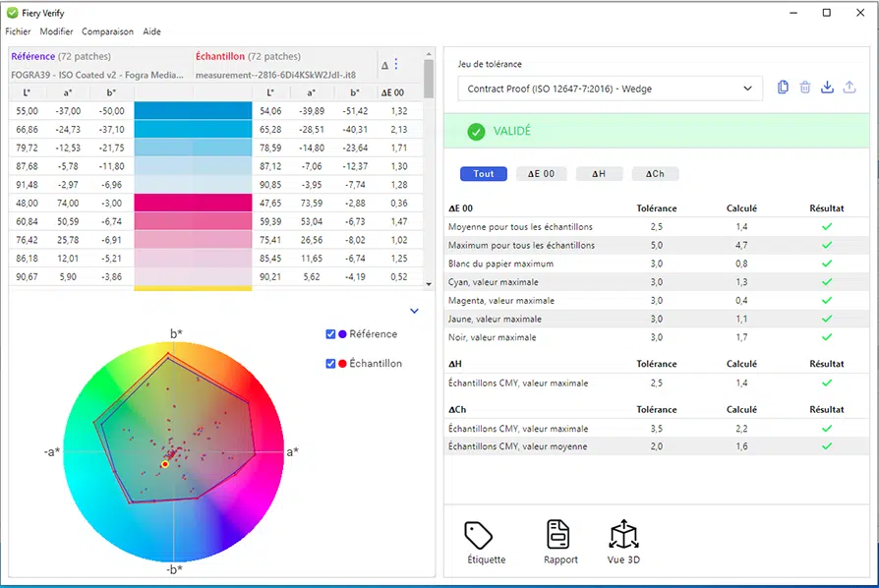Uncheck the Échantillon gamut checkbox

coord(330,364)
